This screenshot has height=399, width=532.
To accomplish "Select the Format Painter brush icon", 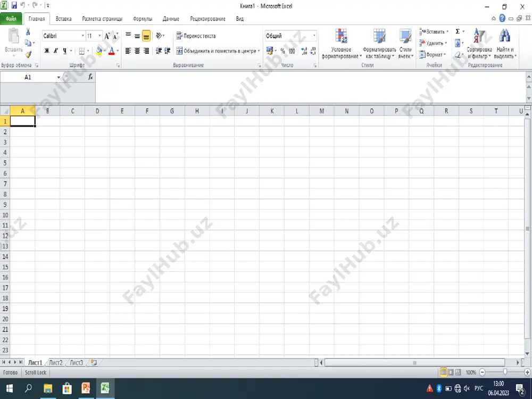I will coord(28,54).
